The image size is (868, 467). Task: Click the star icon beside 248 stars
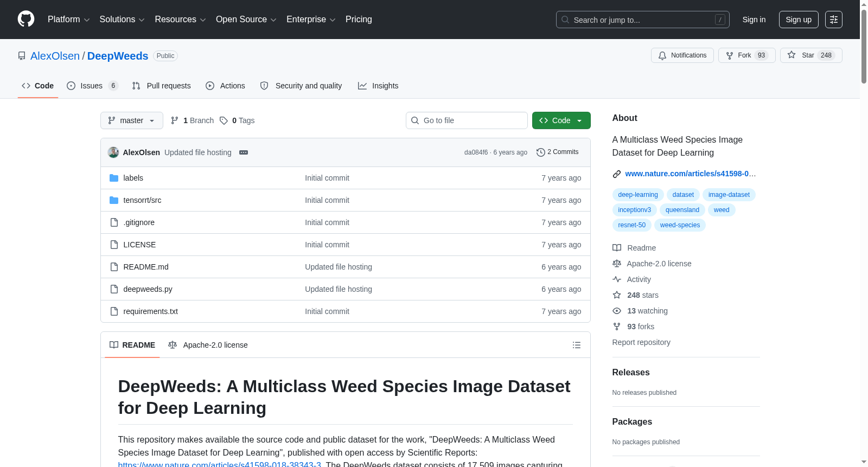[617, 295]
